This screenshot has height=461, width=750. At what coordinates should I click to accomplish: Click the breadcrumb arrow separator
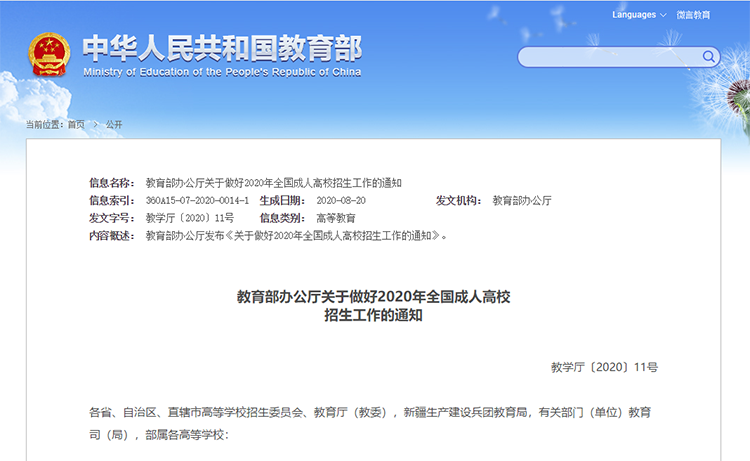pos(95,125)
